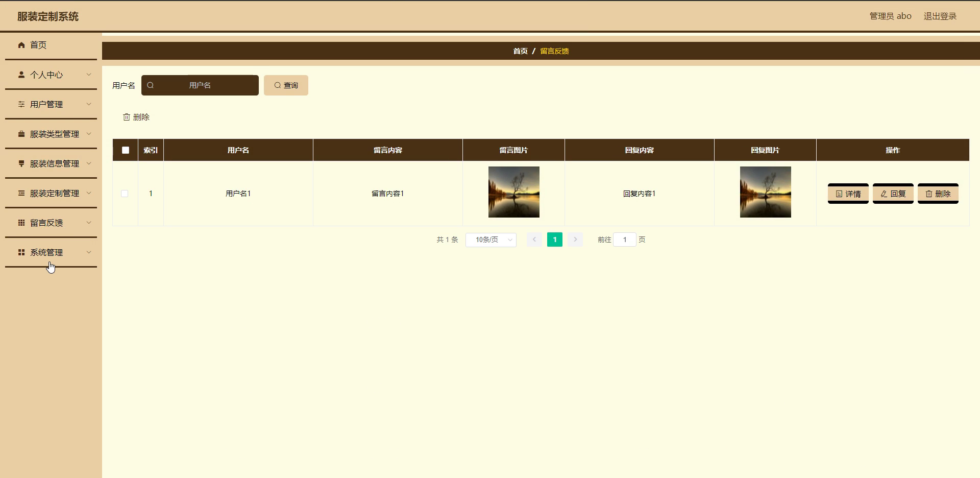The height and width of the screenshot is (478, 980).
Task: Expand the 系统管理 chevron
Action: click(89, 252)
